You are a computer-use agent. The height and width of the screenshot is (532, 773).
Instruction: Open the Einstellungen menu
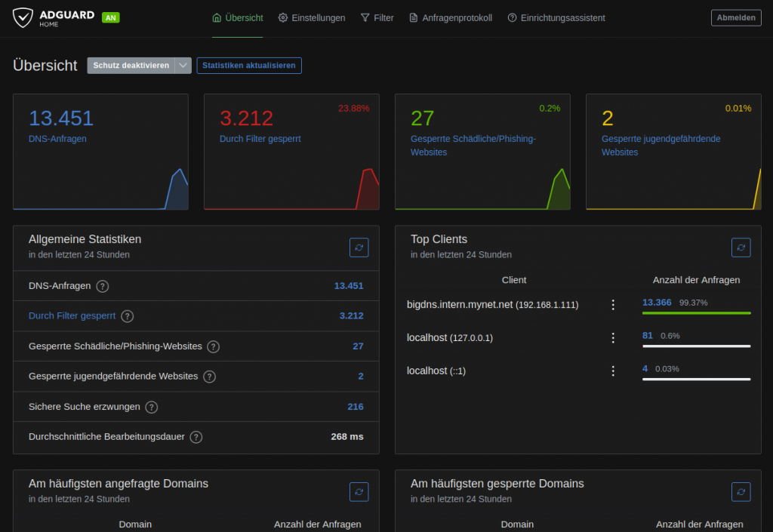[311, 17]
